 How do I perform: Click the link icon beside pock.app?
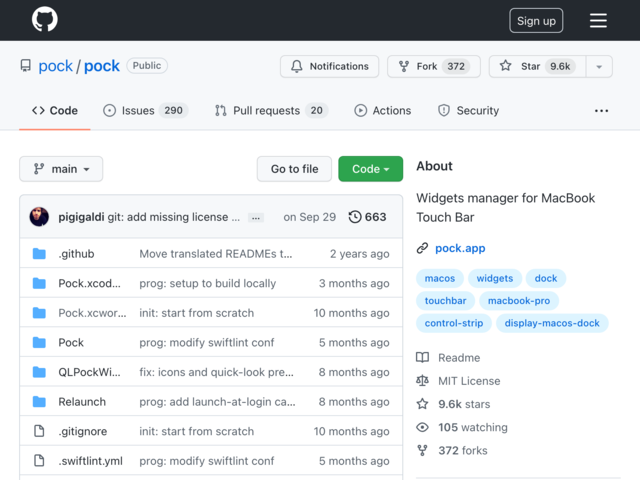[x=422, y=248]
